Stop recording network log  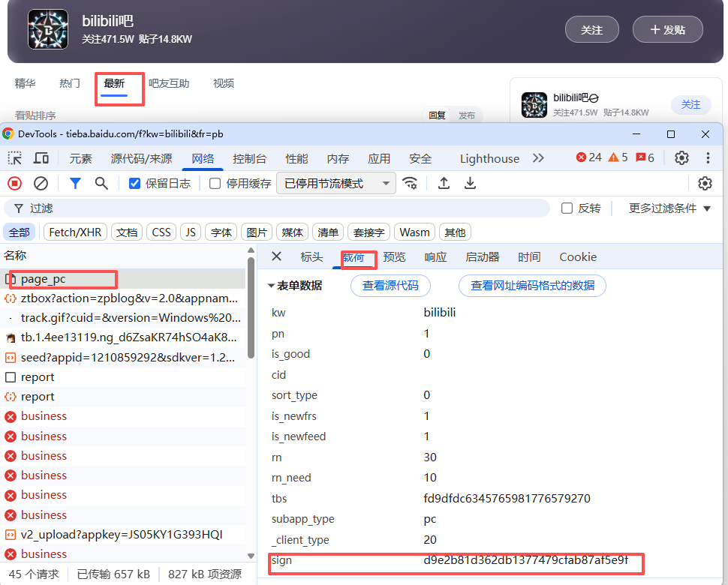pos(14,183)
